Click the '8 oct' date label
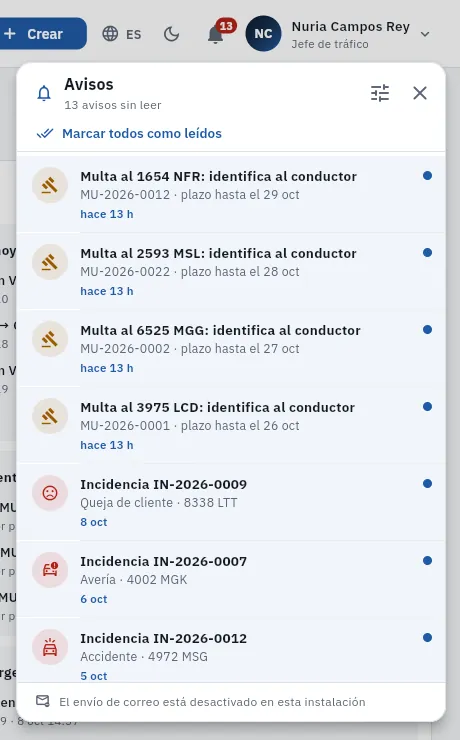 93,522
